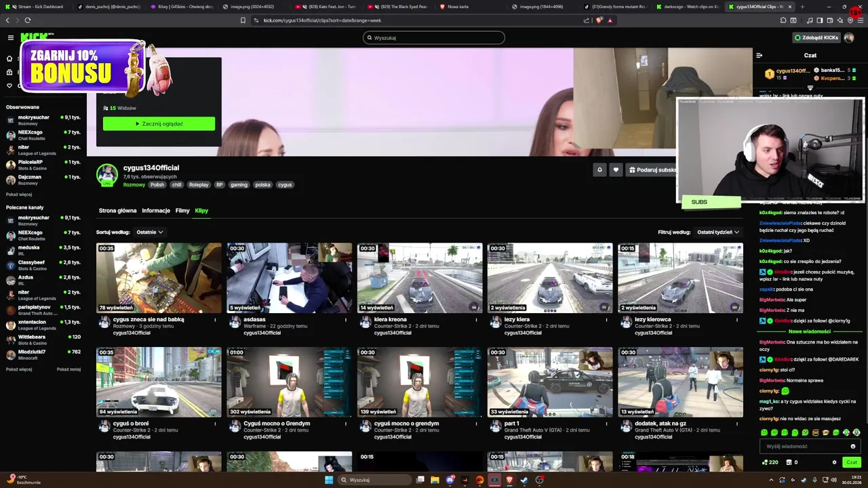This screenshot has width=868, height=488.
Task: Collapse recommended list with 'Pokaż mniej'
Action: click(x=68, y=369)
